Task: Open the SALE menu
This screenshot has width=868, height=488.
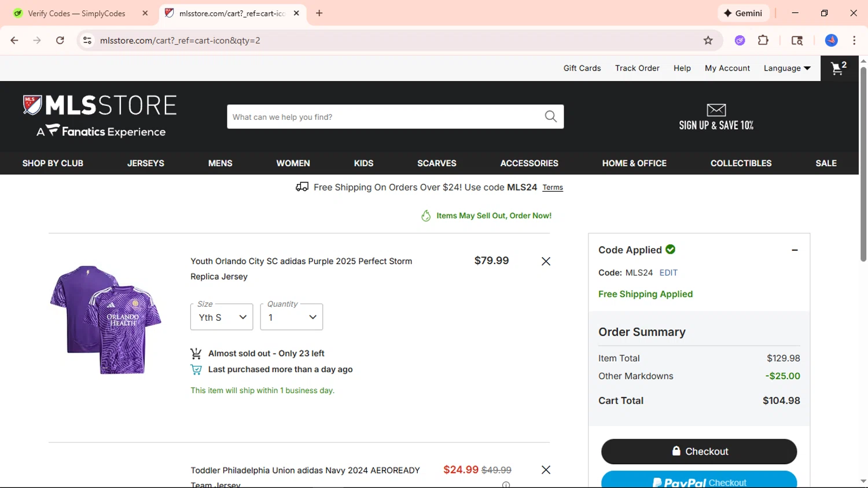Action: [x=826, y=163]
